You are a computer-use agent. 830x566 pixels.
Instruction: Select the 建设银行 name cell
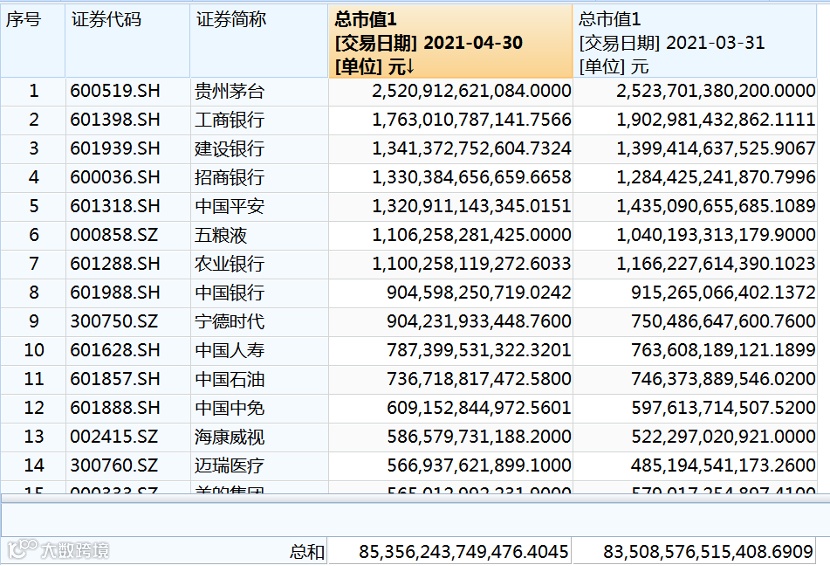(x=229, y=148)
